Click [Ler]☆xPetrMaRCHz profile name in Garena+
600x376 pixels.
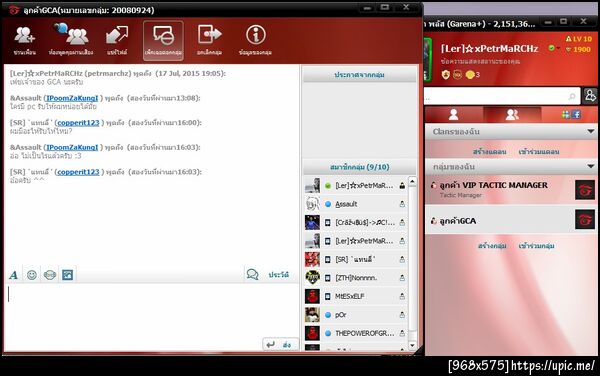click(489, 49)
